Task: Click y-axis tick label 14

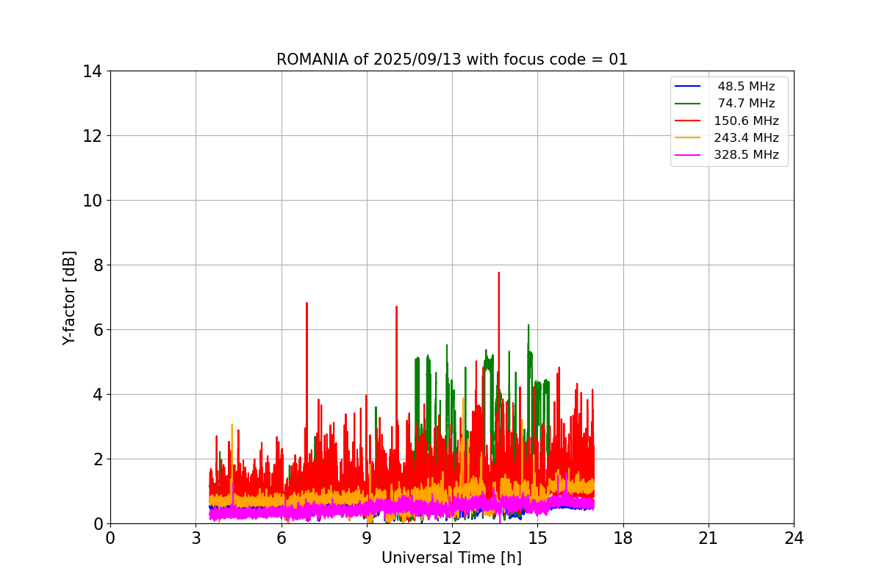Action: (92, 71)
